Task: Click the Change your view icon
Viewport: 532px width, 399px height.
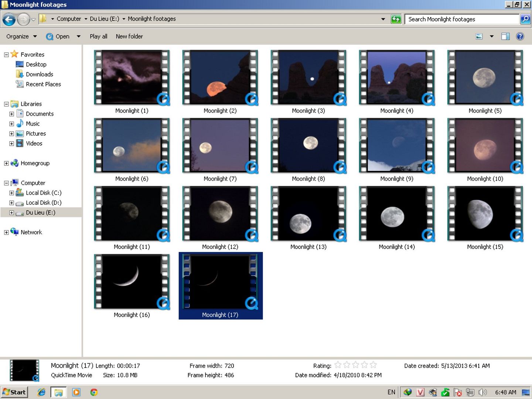Action: [x=479, y=36]
